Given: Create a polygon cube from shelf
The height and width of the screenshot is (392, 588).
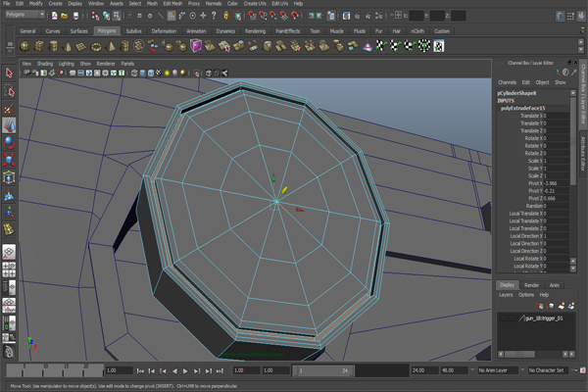Looking at the screenshot, I should coord(39,46).
